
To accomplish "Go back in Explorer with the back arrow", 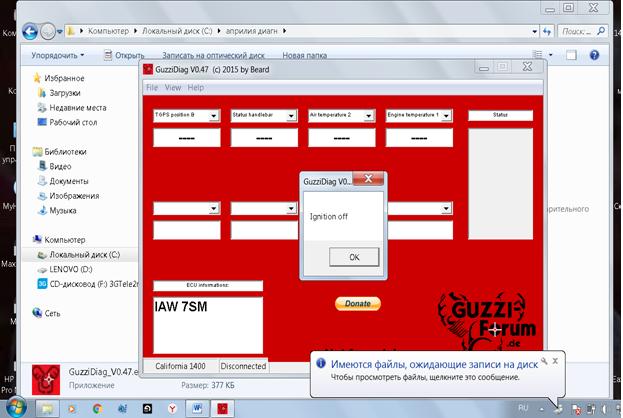I will click(30, 31).
